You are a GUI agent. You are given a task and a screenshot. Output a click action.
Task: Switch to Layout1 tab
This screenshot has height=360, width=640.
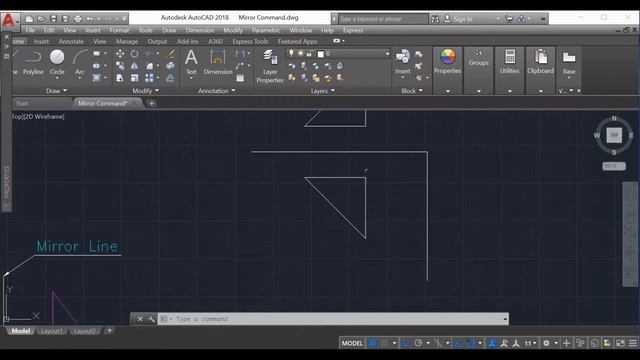(x=51, y=331)
